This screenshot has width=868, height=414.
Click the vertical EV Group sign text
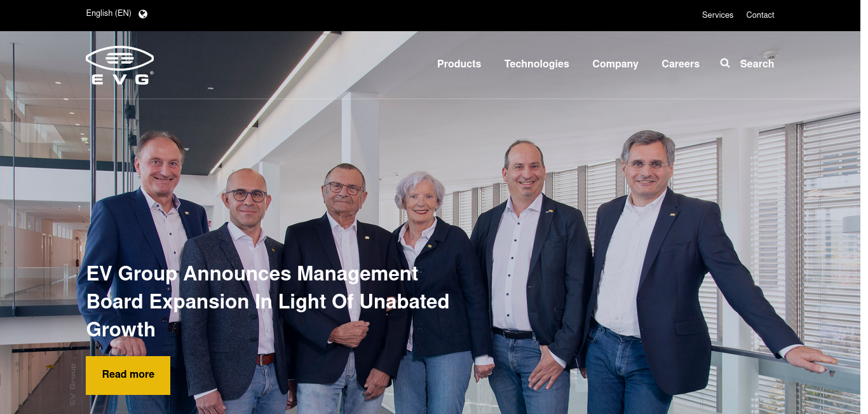[72, 385]
